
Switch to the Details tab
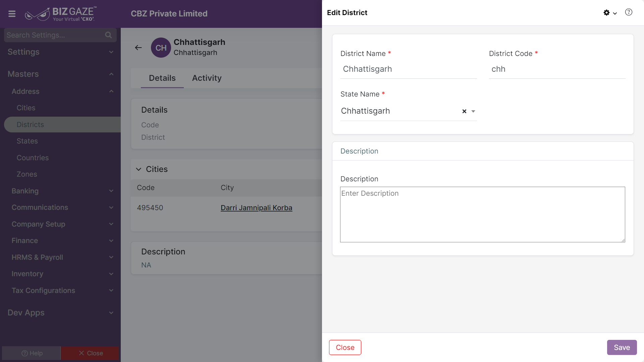coord(162,78)
